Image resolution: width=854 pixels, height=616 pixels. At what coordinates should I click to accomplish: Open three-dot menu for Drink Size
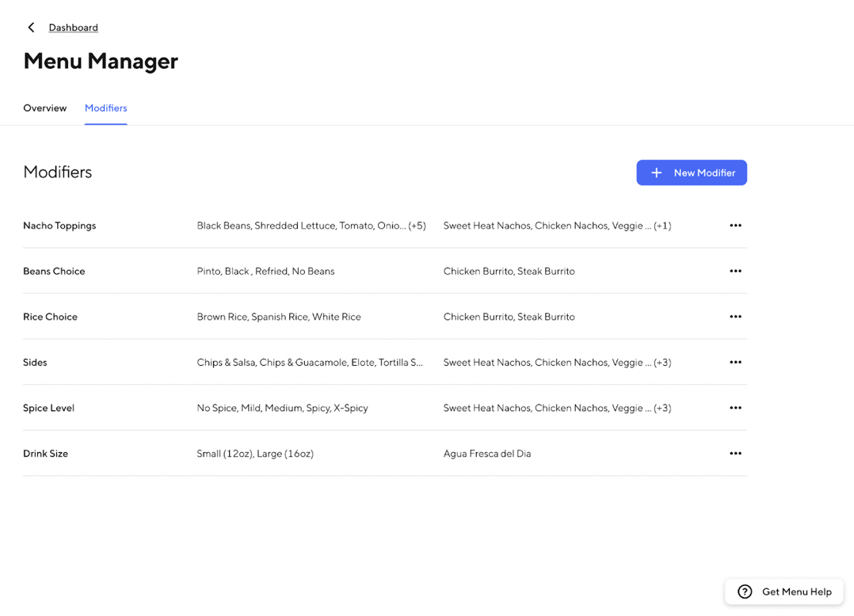click(735, 454)
